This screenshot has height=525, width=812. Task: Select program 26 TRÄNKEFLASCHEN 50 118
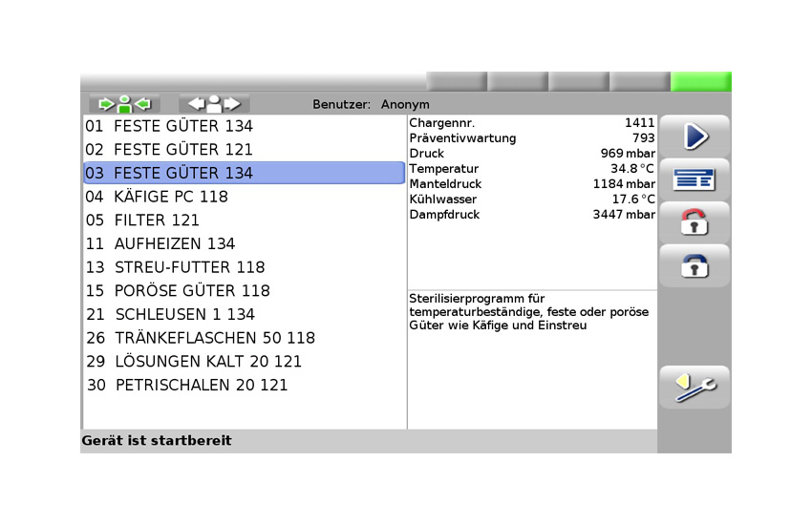click(x=200, y=338)
